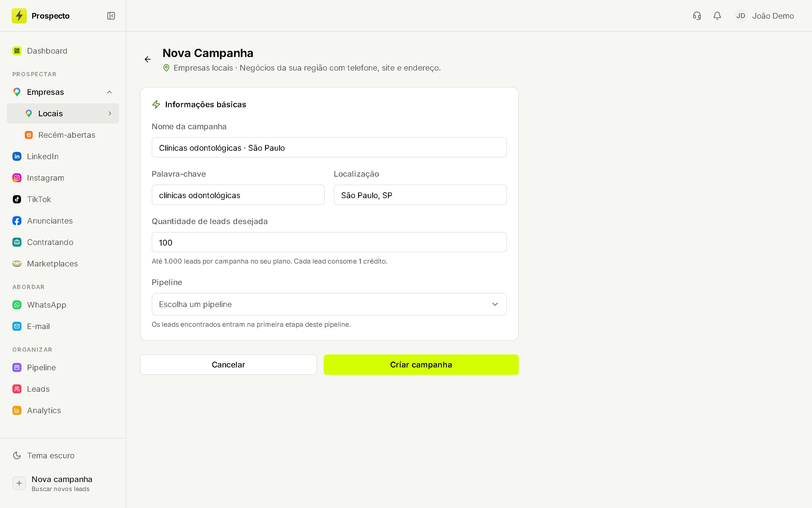Click the Nova Campanha page heading
Screen dimensions: 812x508
coord(208,53)
